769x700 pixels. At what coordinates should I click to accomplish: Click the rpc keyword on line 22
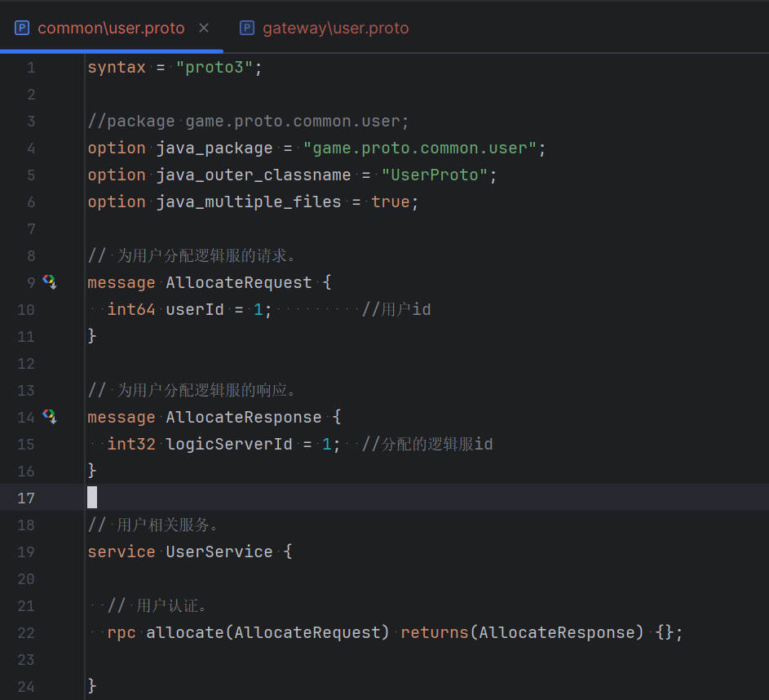tap(122, 633)
